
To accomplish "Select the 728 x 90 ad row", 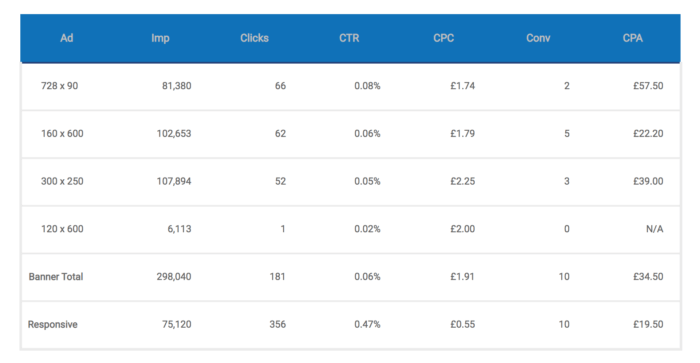I will click(351, 86).
